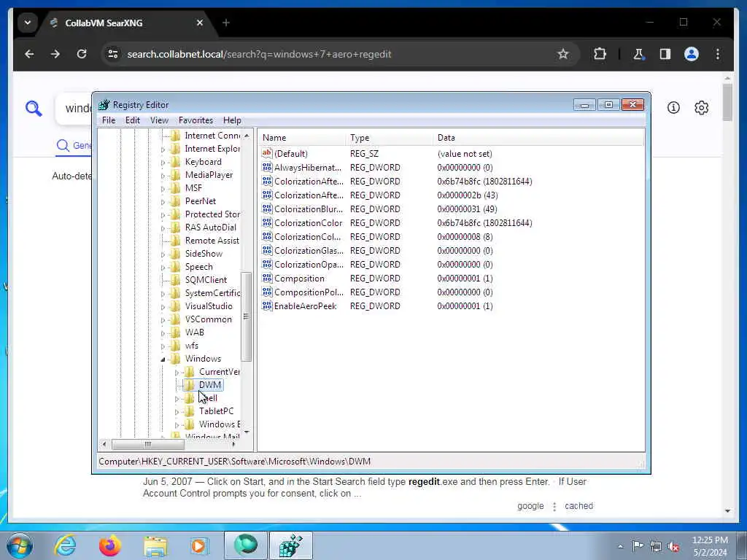The image size is (747, 560).
Task: Expand the SideShow registry key
Action: pyautogui.click(x=163, y=254)
